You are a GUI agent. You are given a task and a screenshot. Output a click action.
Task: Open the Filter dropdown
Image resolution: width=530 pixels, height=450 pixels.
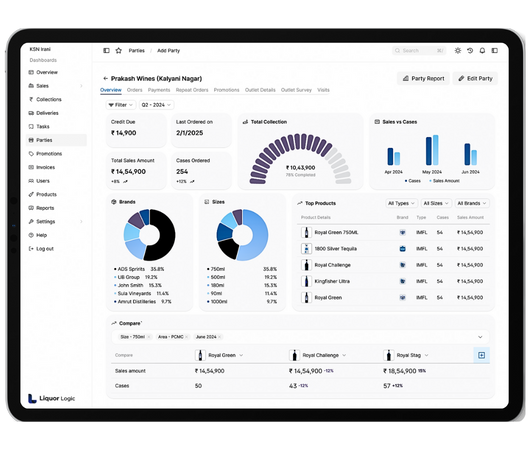(121, 105)
